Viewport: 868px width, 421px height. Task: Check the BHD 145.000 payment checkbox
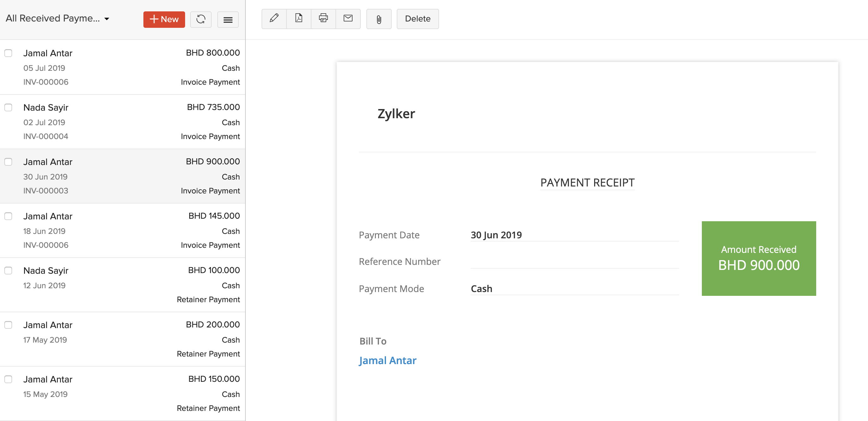pyautogui.click(x=9, y=216)
